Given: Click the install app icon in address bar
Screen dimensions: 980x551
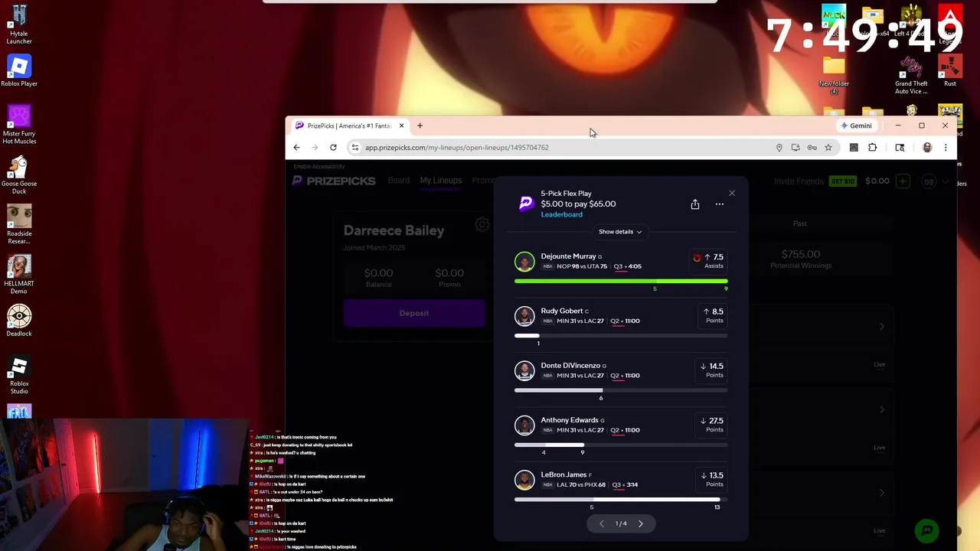Looking at the screenshot, I should click(795, 148).
